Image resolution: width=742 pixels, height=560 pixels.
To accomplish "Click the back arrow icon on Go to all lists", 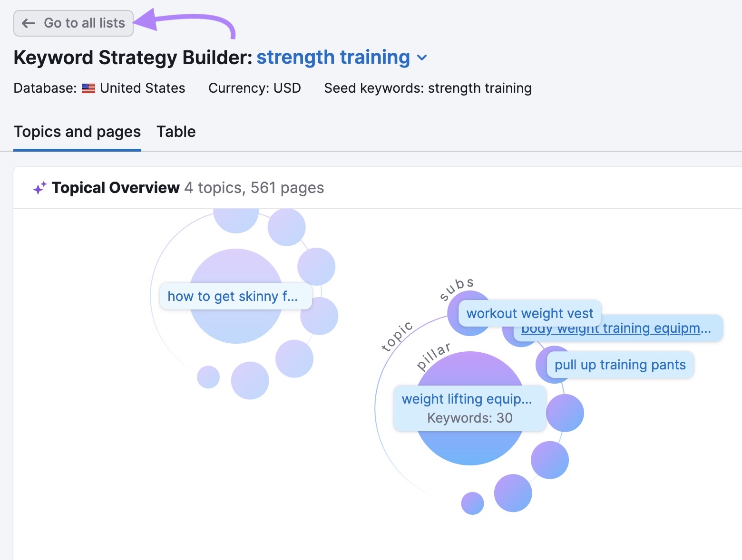I will pyautogui.click(x=28, y=23).
